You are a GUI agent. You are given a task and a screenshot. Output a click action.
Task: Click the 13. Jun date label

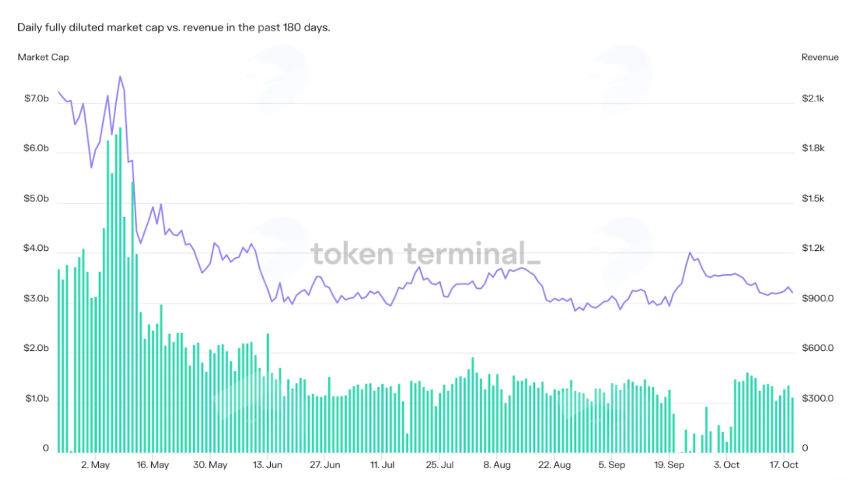point(268,465)
